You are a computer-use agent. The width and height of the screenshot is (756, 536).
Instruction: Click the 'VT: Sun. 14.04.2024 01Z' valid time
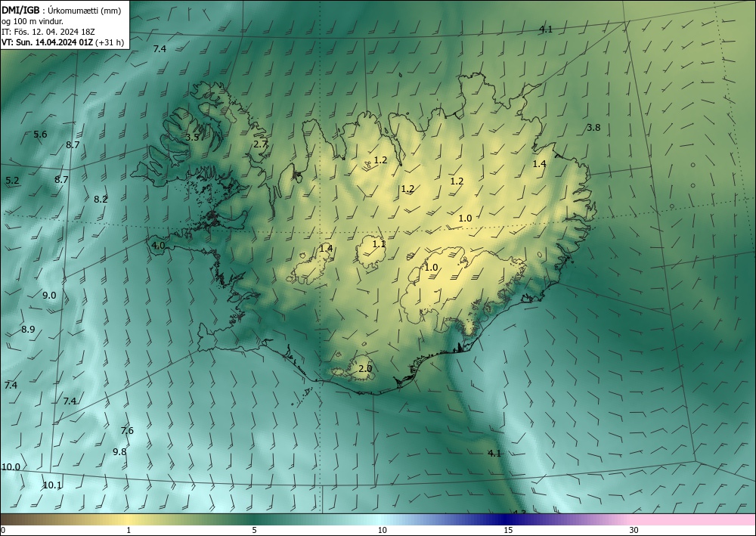[x=47, y=42]
